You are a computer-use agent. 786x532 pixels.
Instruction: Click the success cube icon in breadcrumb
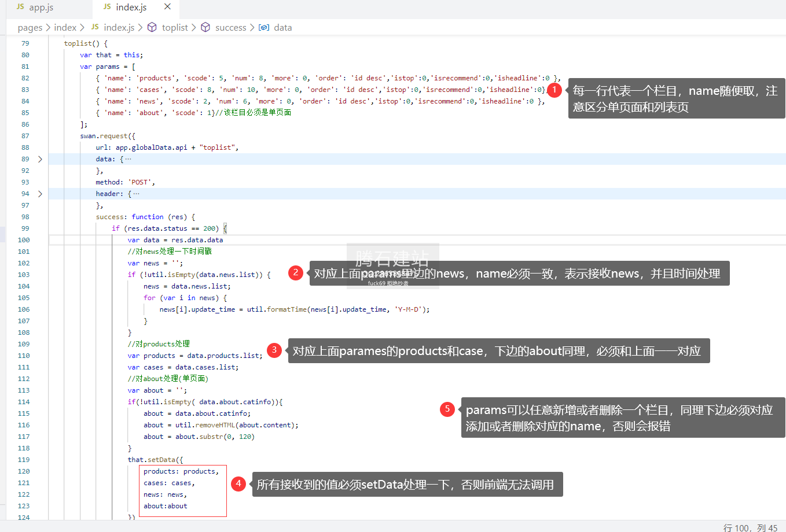[205, 27]
